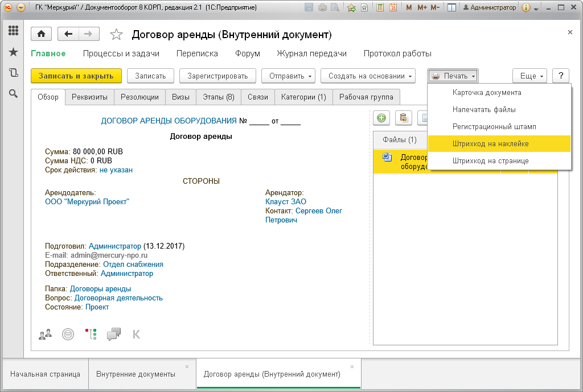
Task: Open ООО "Меркурий Проект" link
Action: click(x=87, y=202)
